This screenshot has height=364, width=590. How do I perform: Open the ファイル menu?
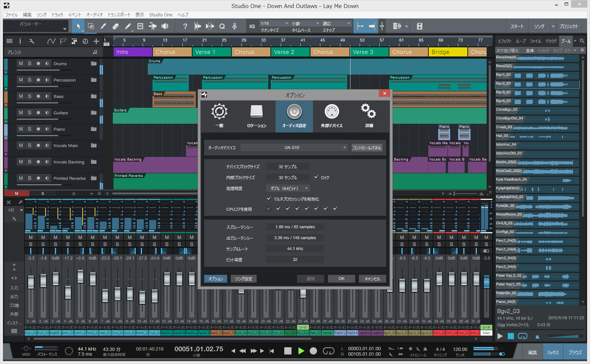[11, 15]
